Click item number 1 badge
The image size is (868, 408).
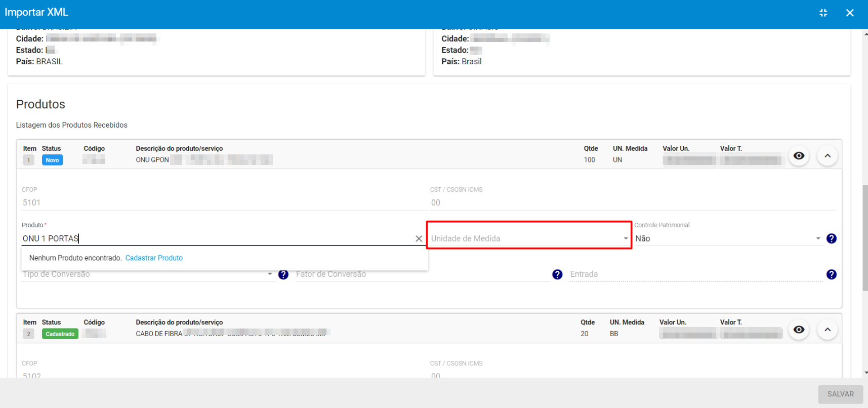28,160
